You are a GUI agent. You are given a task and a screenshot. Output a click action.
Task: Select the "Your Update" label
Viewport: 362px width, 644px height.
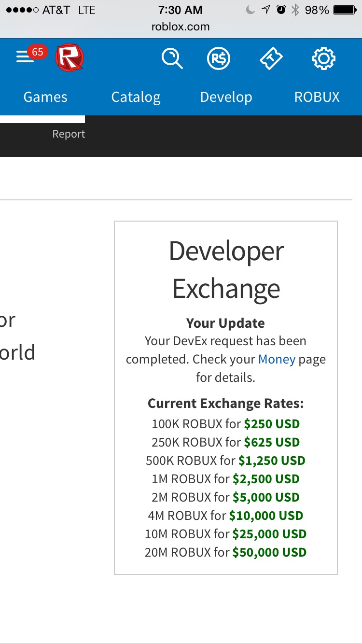click(225, 323)
